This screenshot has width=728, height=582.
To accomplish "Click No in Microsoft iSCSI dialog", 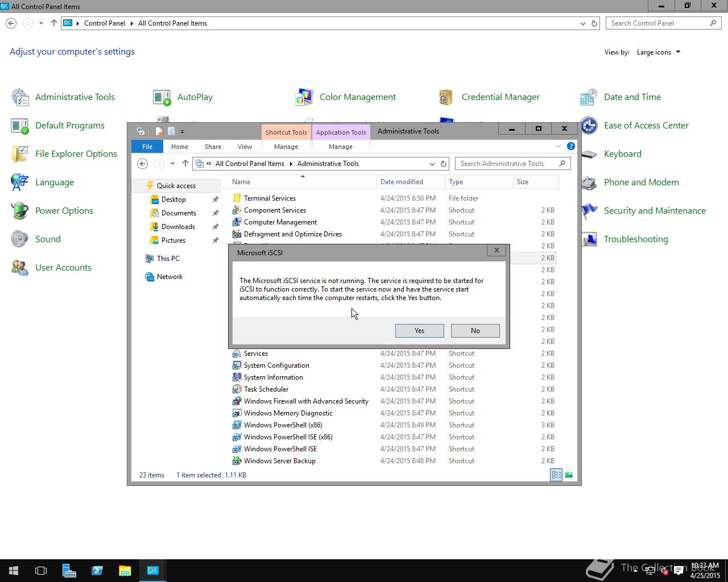I will tap(475, 331).
